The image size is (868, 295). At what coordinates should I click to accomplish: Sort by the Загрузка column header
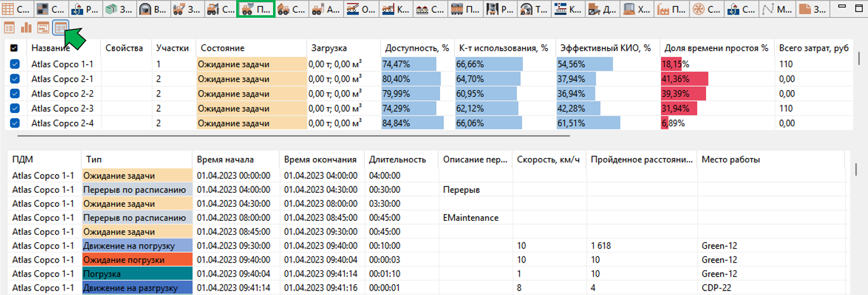[x=343, y=48]
